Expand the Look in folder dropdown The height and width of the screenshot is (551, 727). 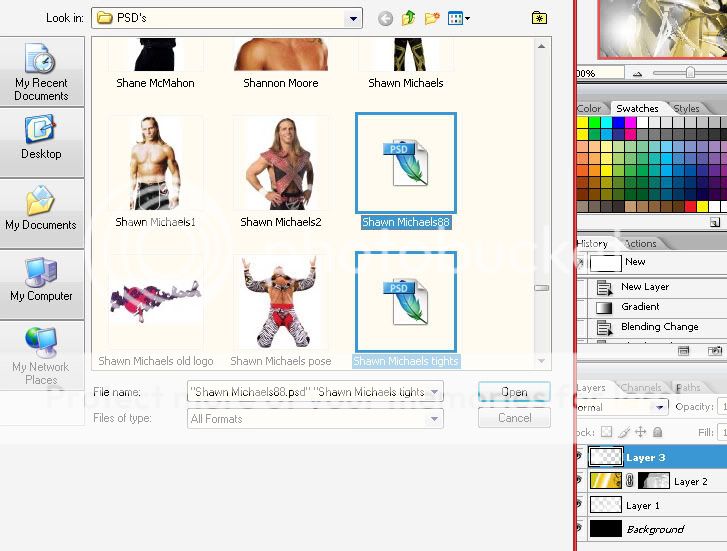click(353, 18)
